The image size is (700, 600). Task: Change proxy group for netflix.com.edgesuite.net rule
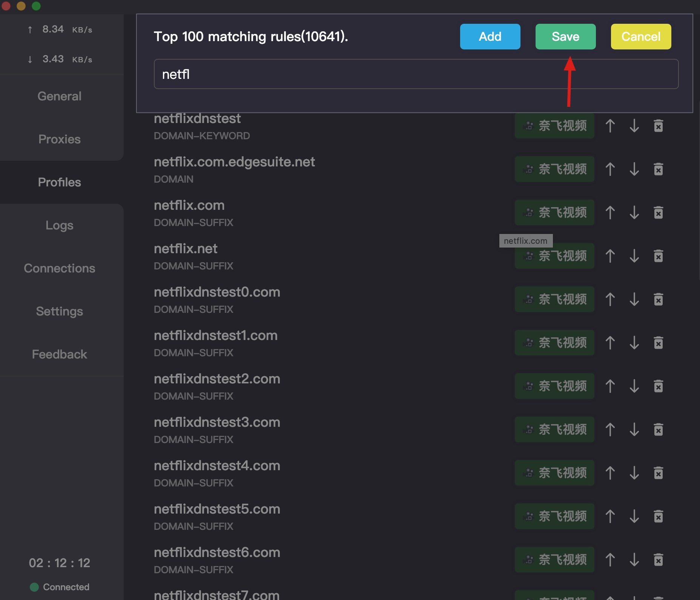(554, 169)
